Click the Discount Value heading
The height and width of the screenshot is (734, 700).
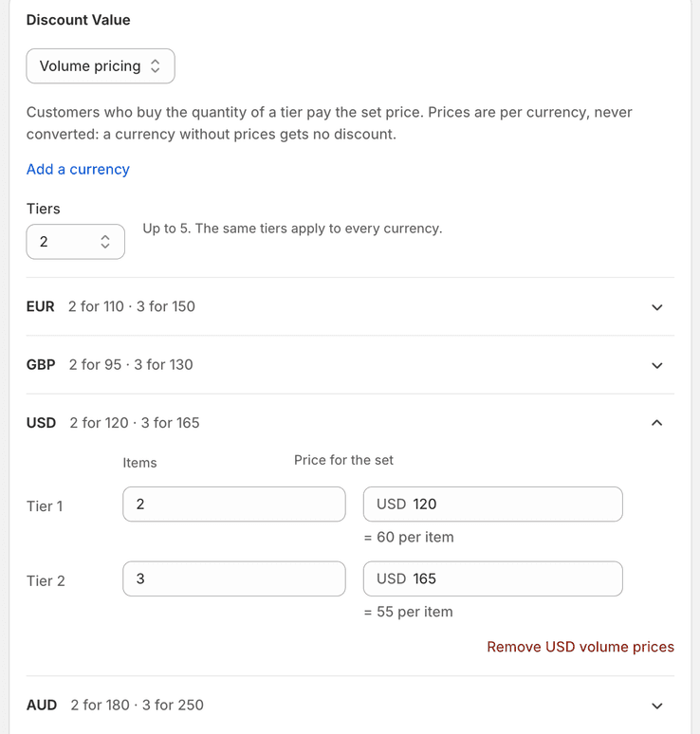(x=78, y=20)
